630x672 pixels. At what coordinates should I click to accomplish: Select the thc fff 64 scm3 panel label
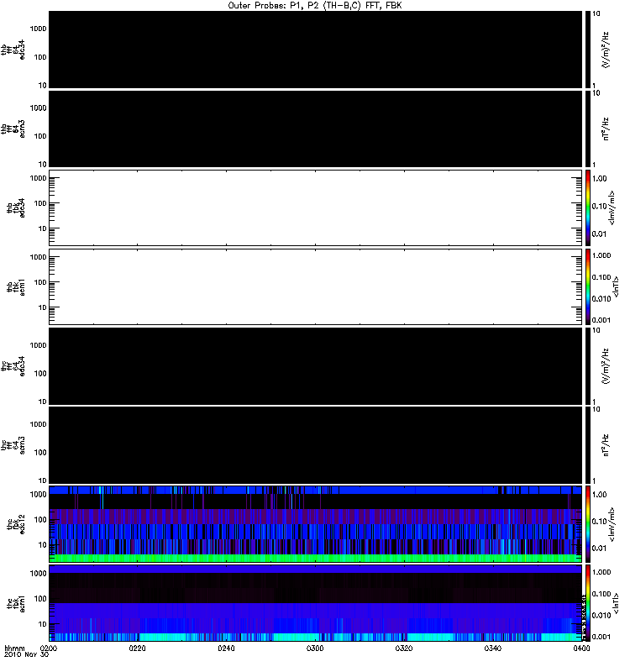click(13, 445)
